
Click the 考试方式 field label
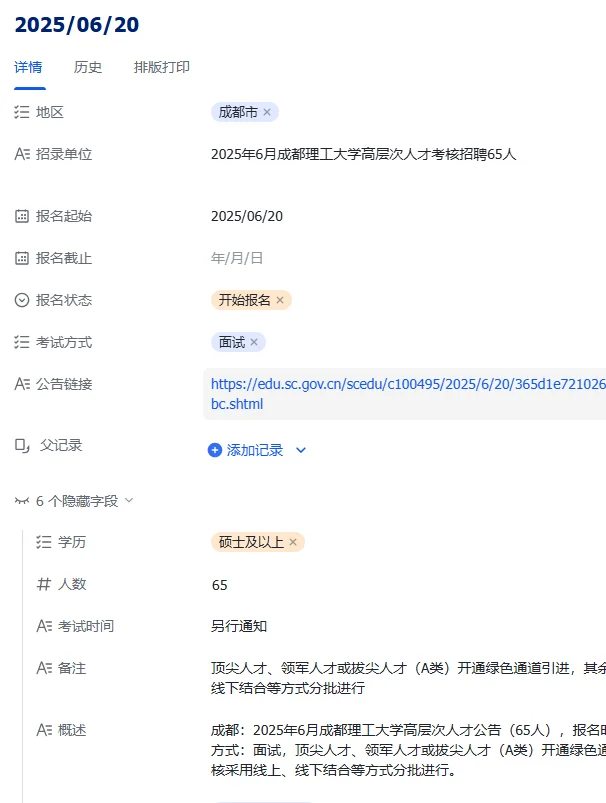pyautogui.click(x=64, y=342)
